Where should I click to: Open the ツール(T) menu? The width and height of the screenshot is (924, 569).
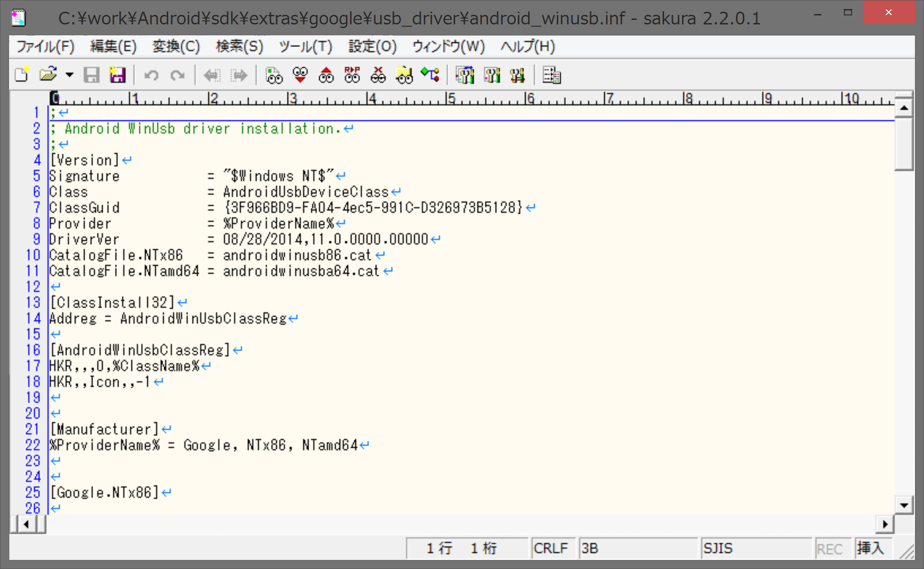click(305, 46)
